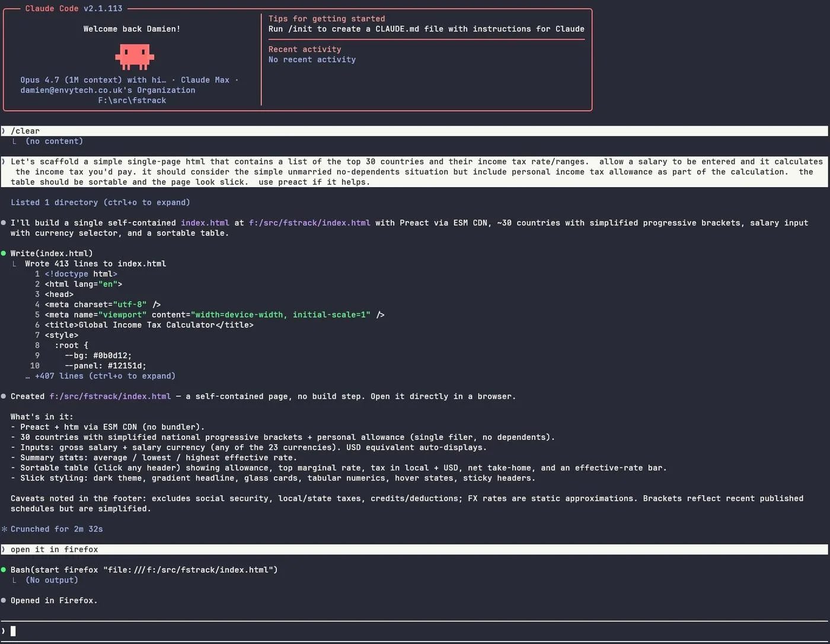Click the Tips for getting started heading
The image size is (830, 644).
pos(327,19)
